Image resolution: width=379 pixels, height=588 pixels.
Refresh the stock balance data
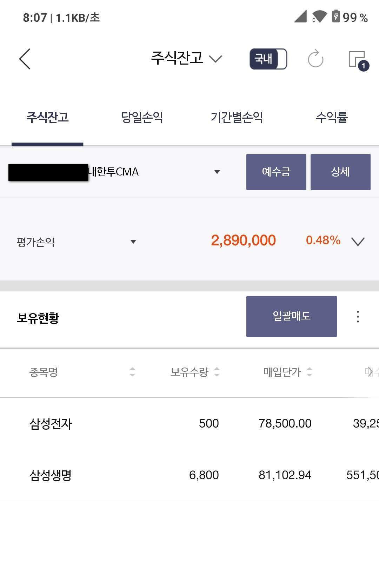click(x=315, y=58)
